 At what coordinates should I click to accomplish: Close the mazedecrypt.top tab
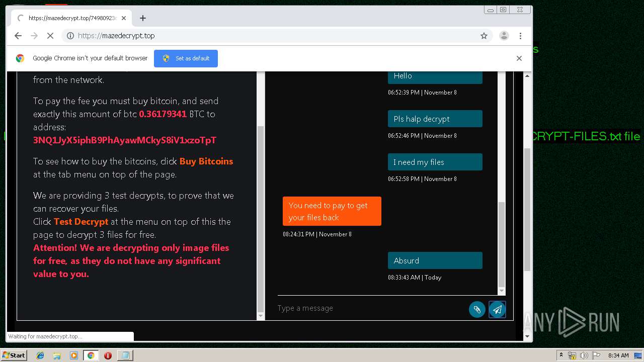(x=124, y=18)
